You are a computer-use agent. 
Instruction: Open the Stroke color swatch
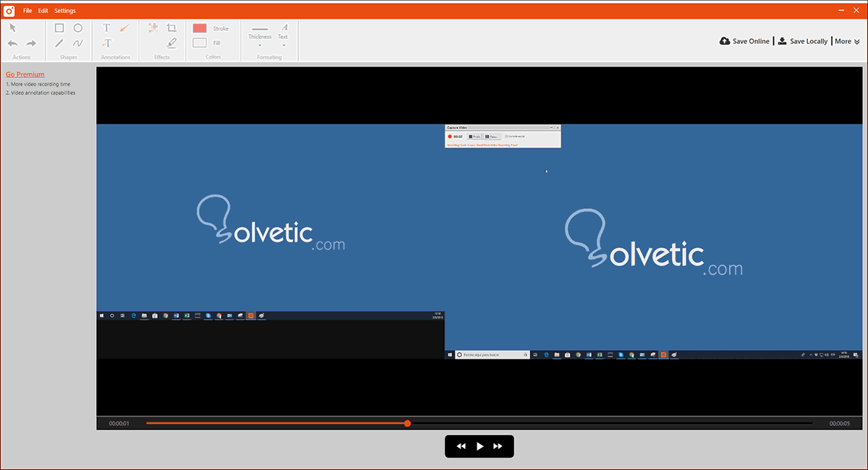pos(200,28)
